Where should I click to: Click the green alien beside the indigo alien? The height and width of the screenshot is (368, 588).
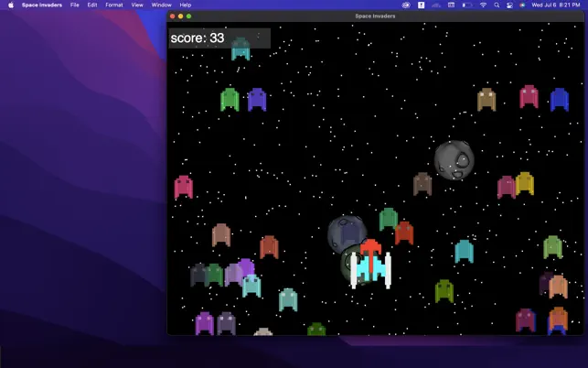(230, 100)
